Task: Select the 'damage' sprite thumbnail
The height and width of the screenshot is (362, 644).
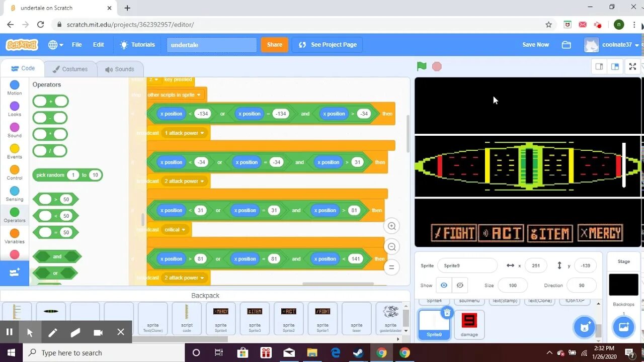Action: coord(469,324)
